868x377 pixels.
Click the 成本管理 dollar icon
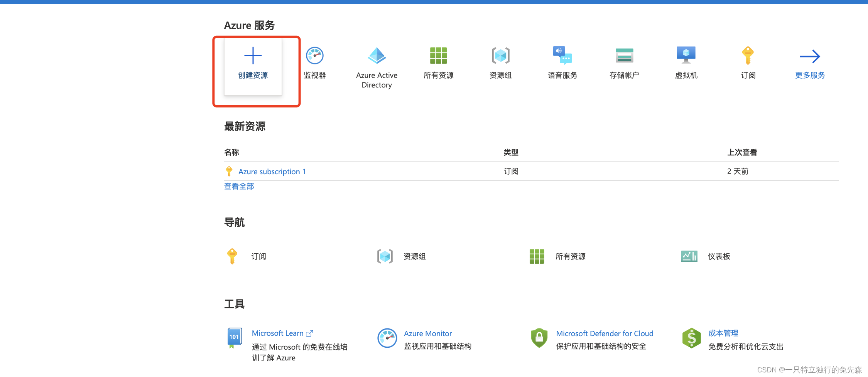(x=691, y=338)
